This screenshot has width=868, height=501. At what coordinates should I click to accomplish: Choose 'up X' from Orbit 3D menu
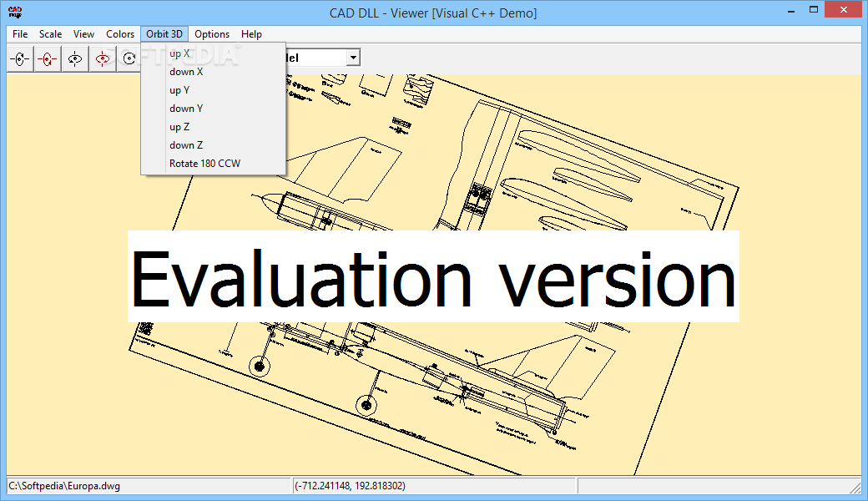click(214, 53)
